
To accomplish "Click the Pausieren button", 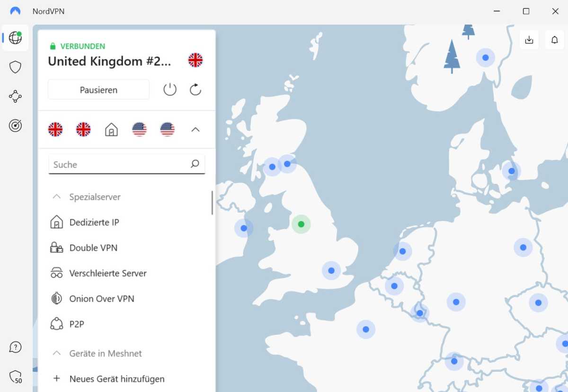I will point(98,89).
